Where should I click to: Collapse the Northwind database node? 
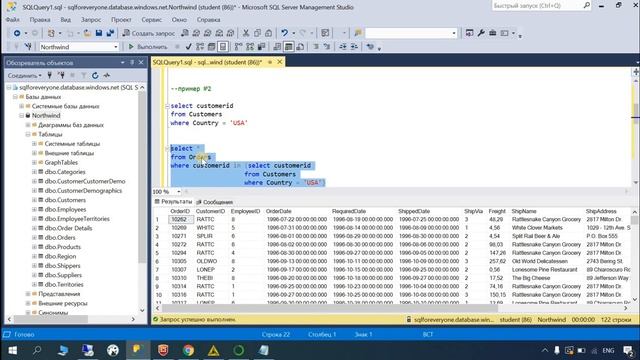pyautogui.click(x=21, y=116)
